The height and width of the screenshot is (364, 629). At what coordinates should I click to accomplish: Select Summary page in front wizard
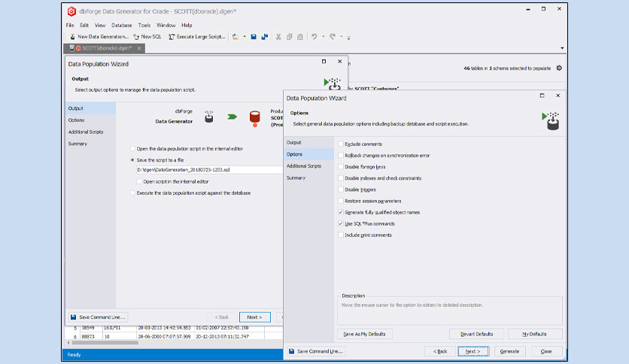tap(308, 177)
